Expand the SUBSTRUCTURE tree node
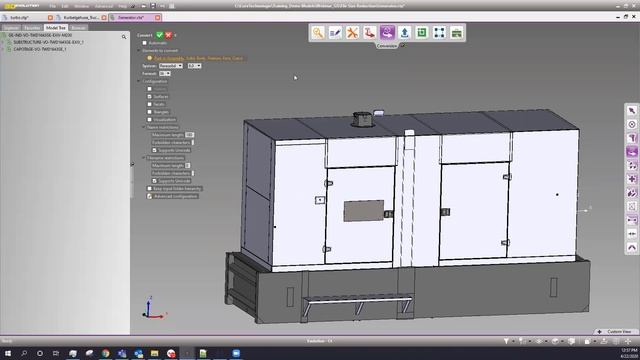The image size is (640, 360). click(x=3, y=42)
